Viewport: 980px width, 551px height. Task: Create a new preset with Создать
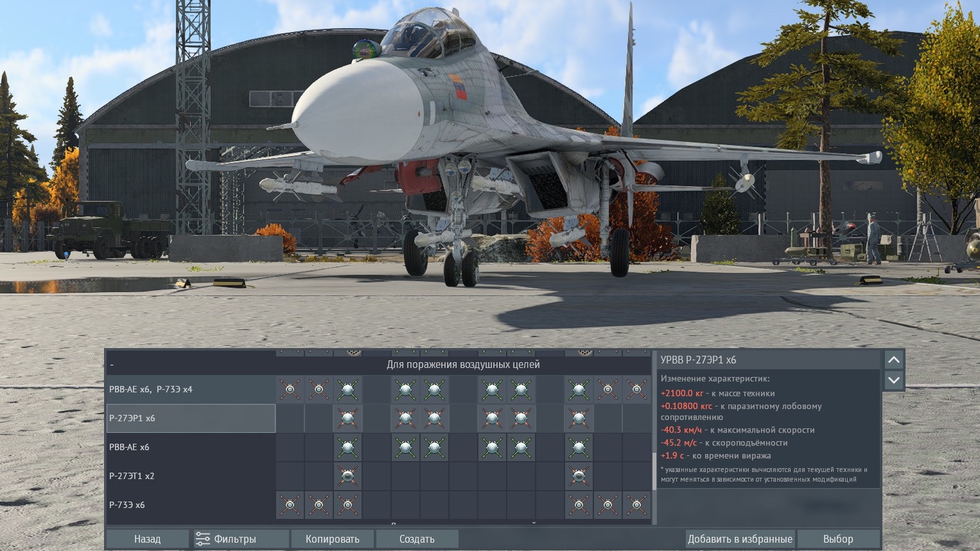(x=417, y=539)
